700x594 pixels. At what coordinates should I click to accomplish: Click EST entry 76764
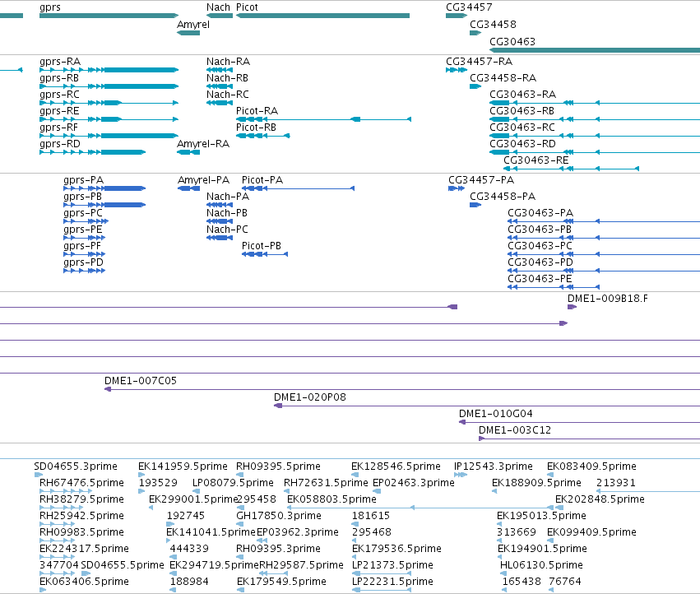pyautogui.click(x=565, y=582)
